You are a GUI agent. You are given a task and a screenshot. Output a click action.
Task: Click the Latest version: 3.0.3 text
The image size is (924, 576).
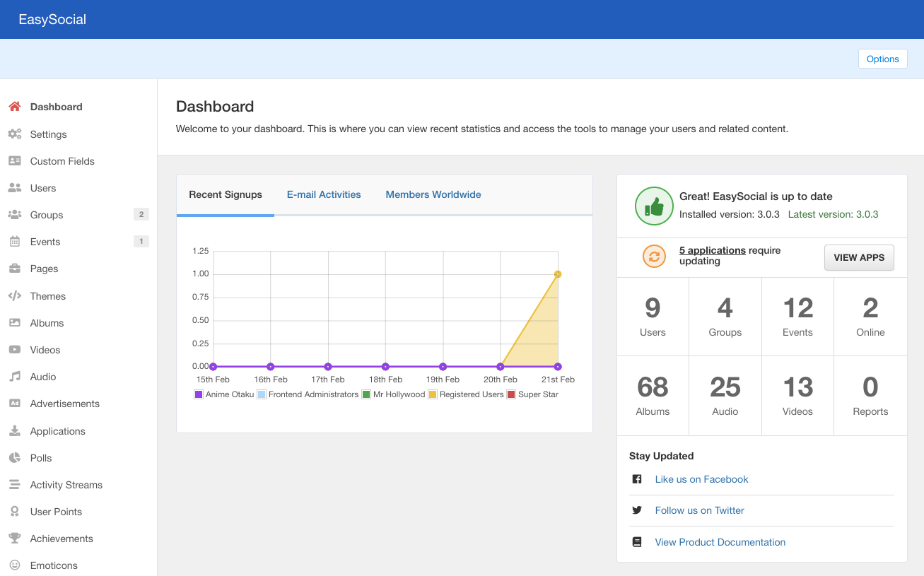(x=833, y=214)
